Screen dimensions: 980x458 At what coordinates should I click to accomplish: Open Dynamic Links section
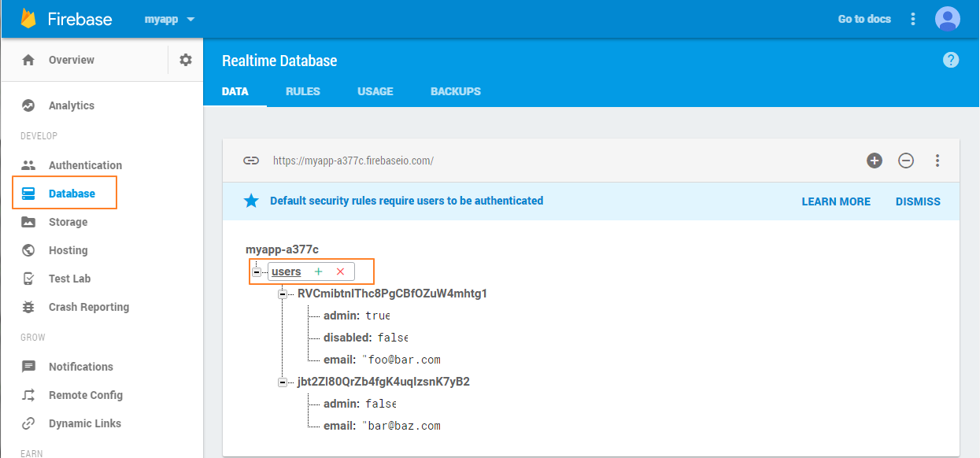point(85,423)
